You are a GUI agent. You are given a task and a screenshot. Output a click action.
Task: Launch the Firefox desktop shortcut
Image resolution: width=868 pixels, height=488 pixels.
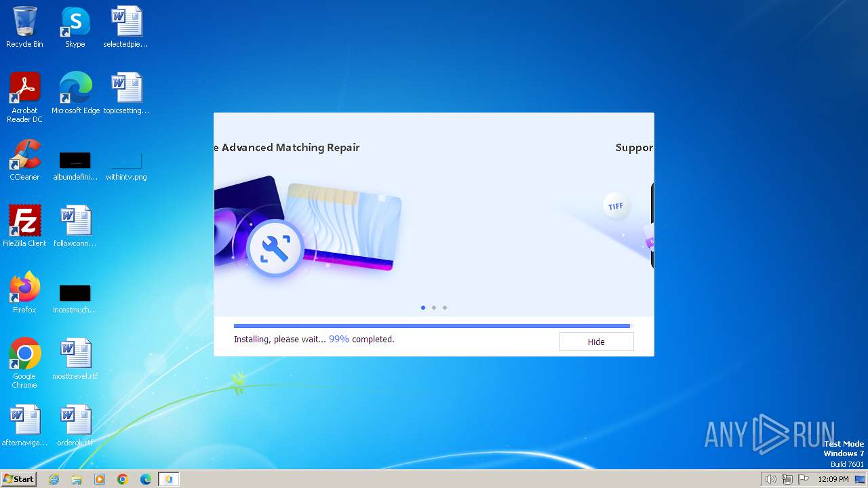[x=24, y=293]
